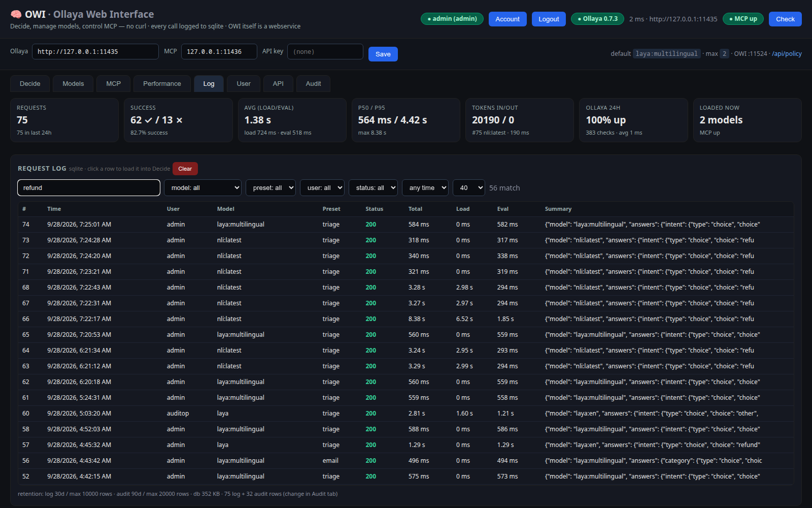
Task: Click the API key input field
Action: pos(325,52)
